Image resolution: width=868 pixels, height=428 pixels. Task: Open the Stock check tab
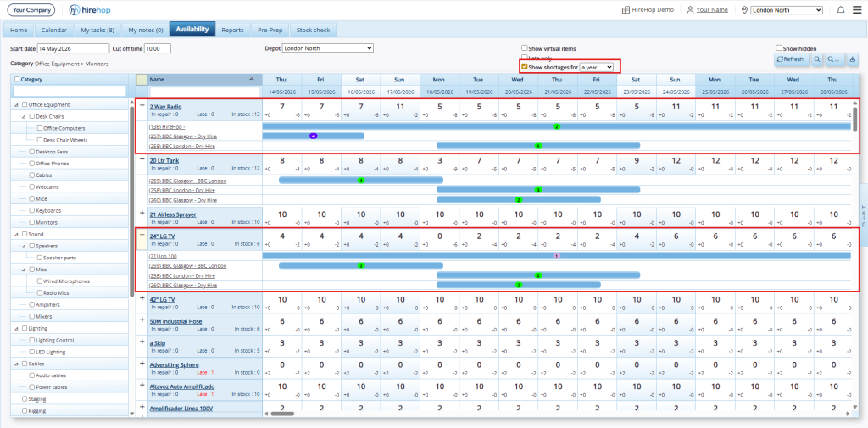[x=314, y=30]
